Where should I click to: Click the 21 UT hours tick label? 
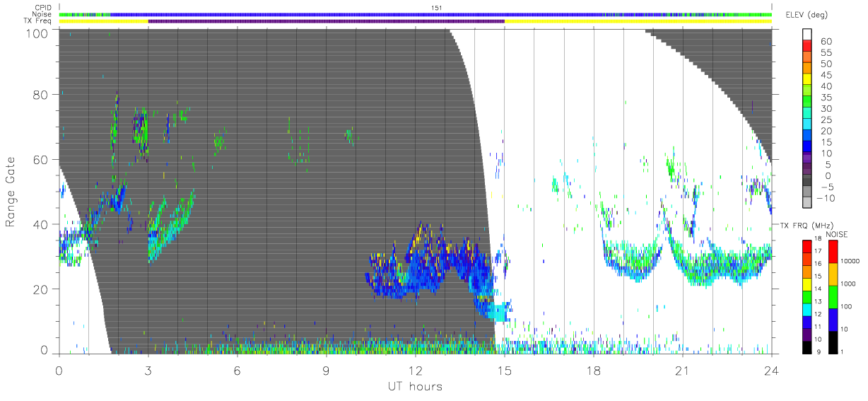pos(683,370)
